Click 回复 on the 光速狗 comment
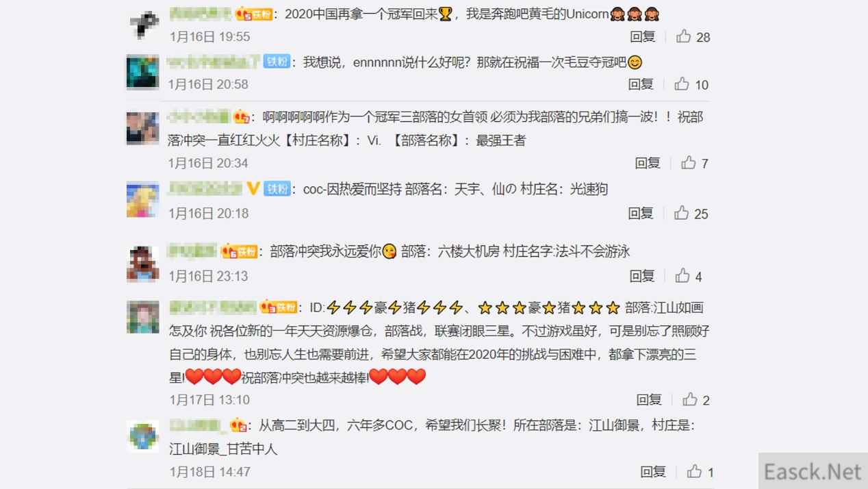Image resolution: width=868 pixels, height=489 pixels. (641, 213)
